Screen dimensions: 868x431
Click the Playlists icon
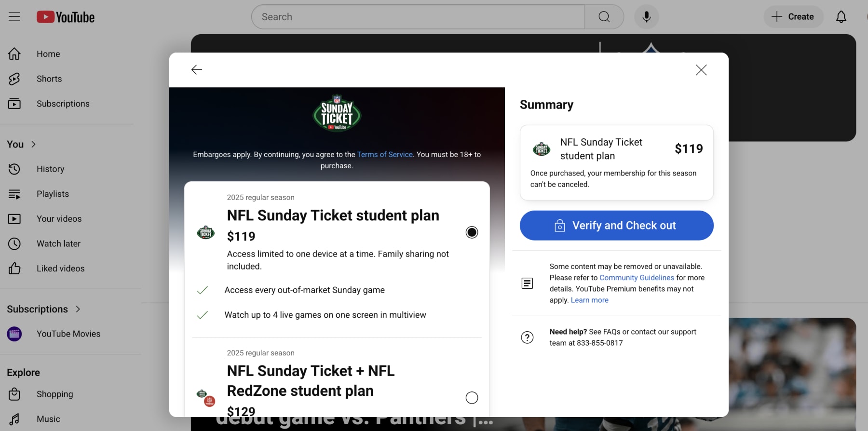pyautogui.click(x=14, y=194)
